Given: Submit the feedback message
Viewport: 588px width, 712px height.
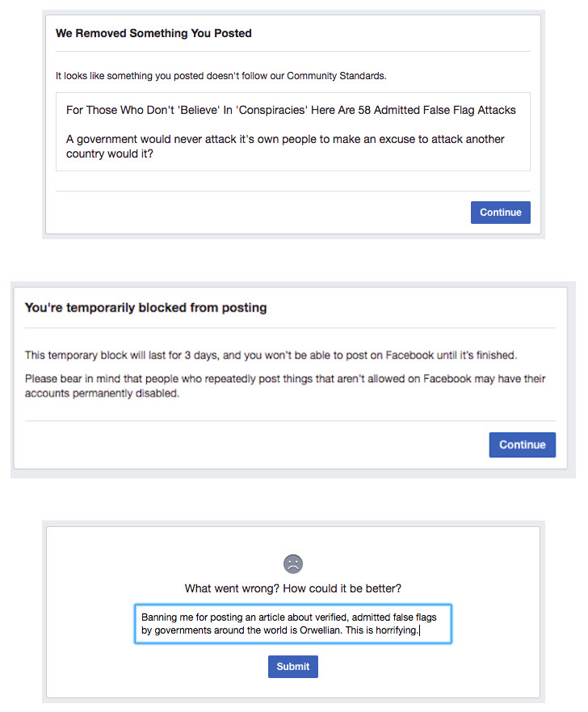Looking at the screenshot, I should coord(293,667).
